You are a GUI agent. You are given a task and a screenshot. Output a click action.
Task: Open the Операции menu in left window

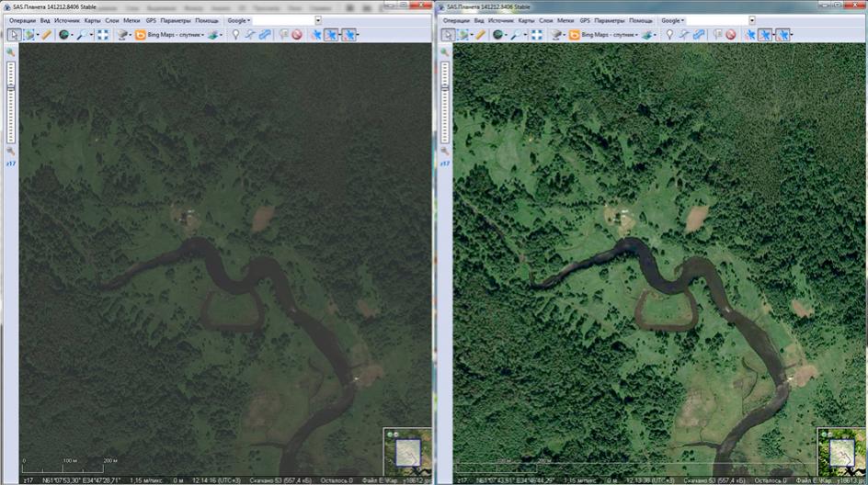click(x=22, y=20)
